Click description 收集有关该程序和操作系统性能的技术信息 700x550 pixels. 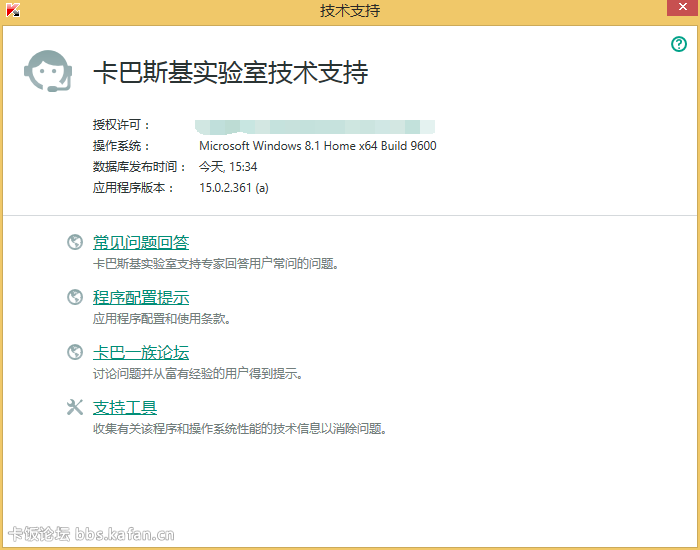240,429
